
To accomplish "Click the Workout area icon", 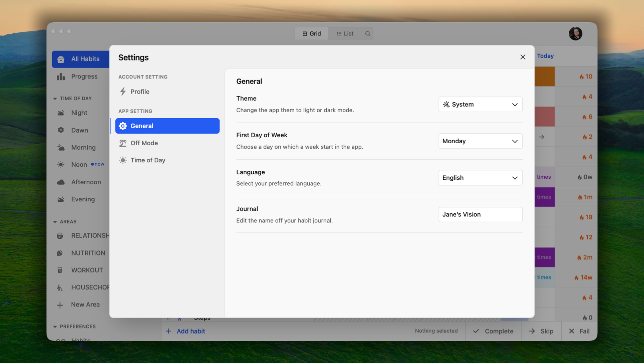I will (x=60, y=270).
